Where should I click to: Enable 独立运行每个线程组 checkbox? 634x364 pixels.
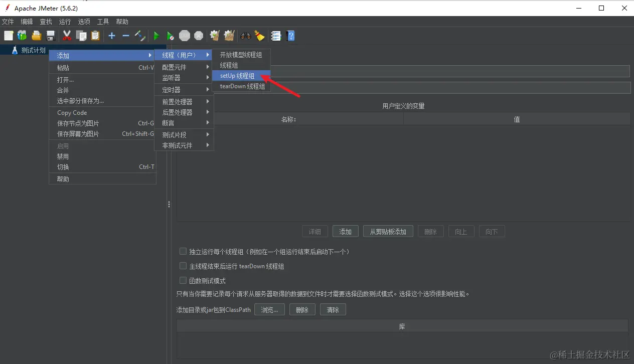pos(183,251)
